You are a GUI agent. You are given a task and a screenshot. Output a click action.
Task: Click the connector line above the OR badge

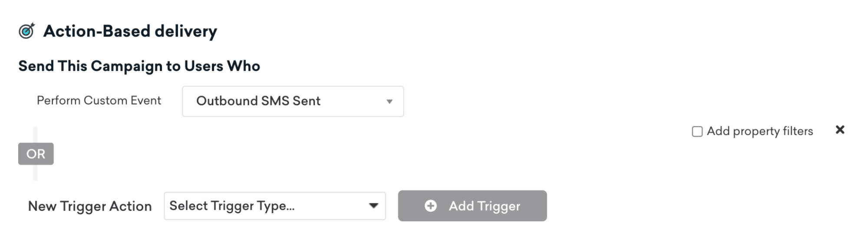[x=35, y=134]
